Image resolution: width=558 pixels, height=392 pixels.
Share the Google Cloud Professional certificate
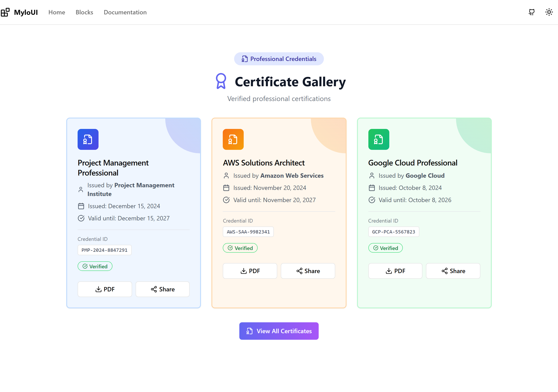pyautogui.click(x=453, y=271)
